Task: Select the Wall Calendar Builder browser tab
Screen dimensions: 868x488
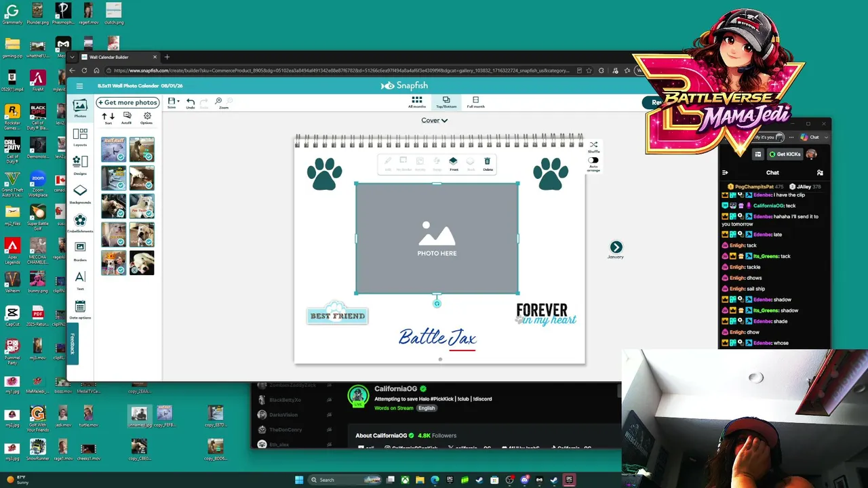Action: tap(119, 57)
